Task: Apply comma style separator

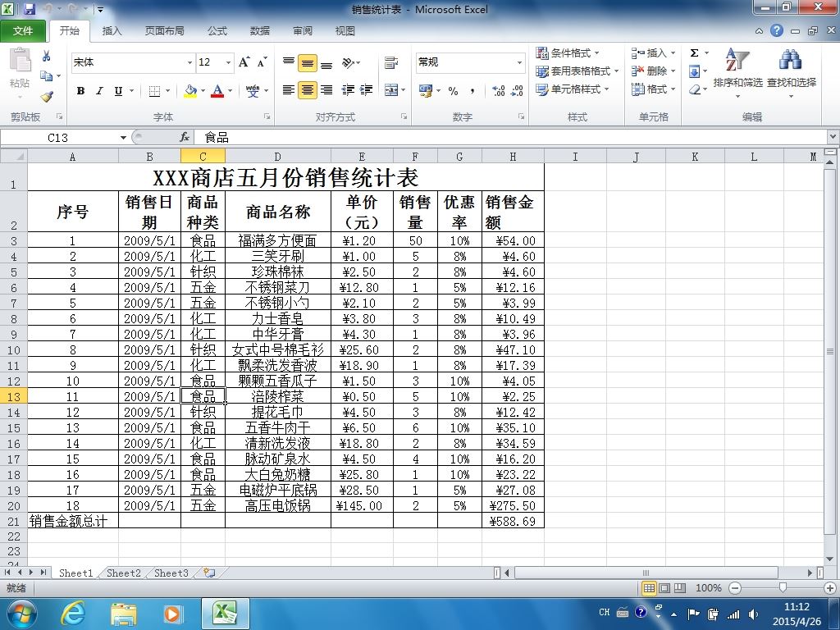Action: [x=472, y=90]
